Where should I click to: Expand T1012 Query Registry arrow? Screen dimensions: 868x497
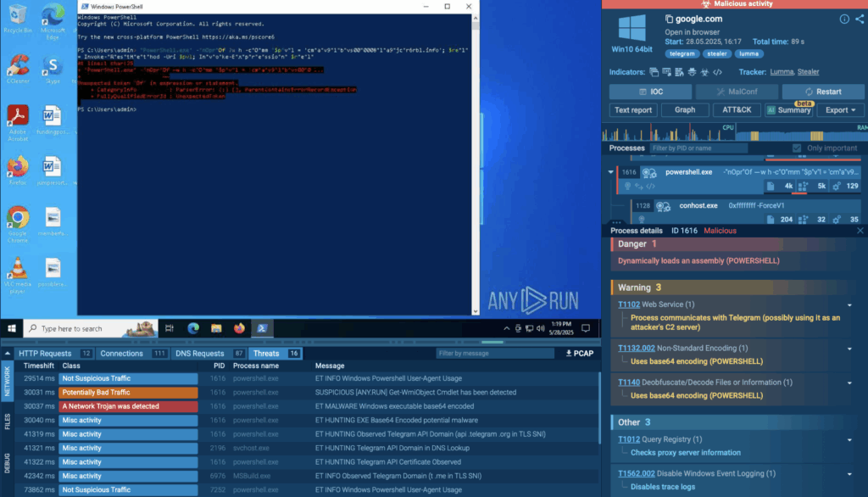point(849,440)
